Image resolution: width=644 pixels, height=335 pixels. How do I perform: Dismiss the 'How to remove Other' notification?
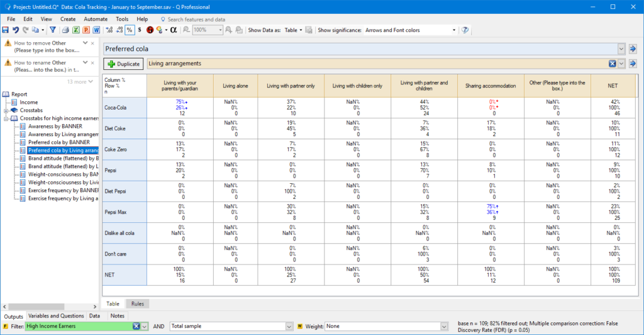93,43
